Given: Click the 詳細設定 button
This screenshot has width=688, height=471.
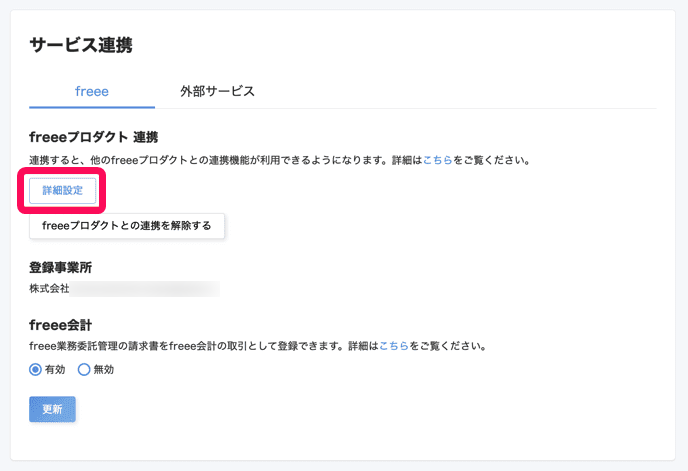Looking at the screenshot, I should 62,191.
